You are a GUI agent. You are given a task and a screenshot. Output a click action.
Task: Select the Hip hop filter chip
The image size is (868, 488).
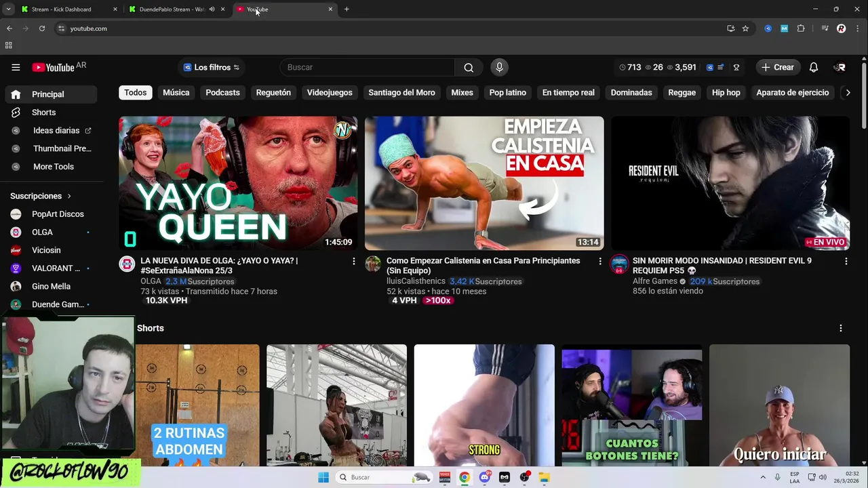[x=726, y=93]
